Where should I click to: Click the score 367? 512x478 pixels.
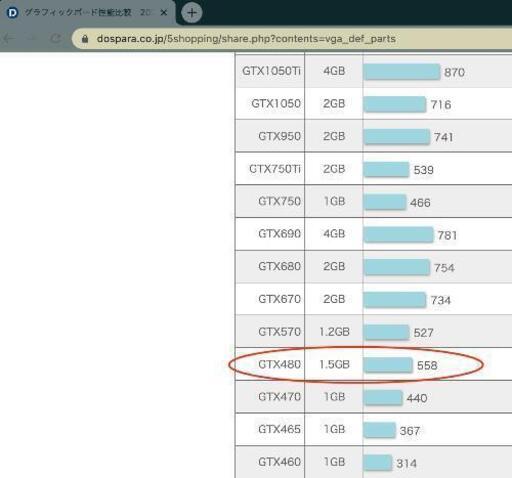[410, 431]
